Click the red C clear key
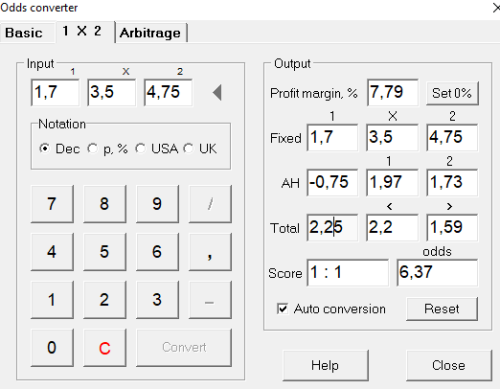This screenshot has width=500, height=389. coord(105,348)
